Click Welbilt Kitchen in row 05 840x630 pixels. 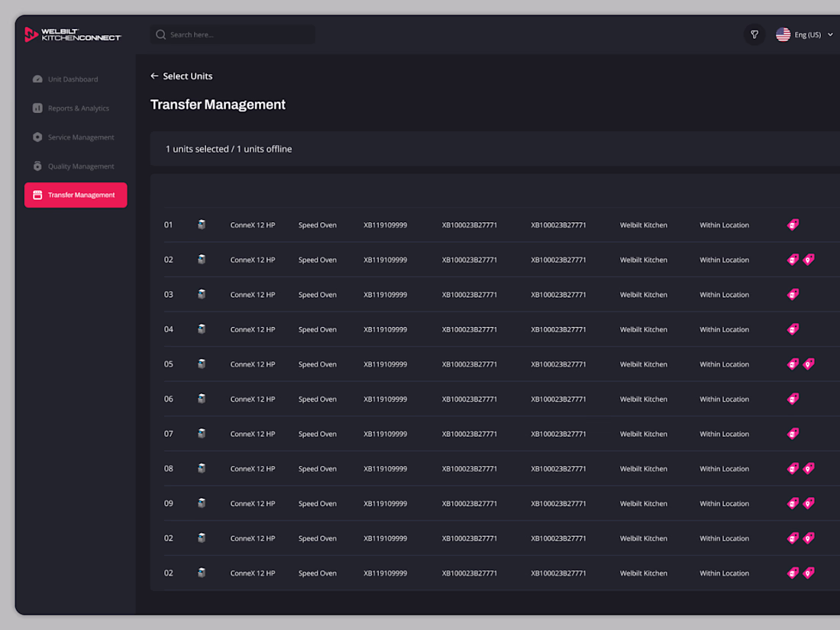pyautogui.click(x=644, y=364)
